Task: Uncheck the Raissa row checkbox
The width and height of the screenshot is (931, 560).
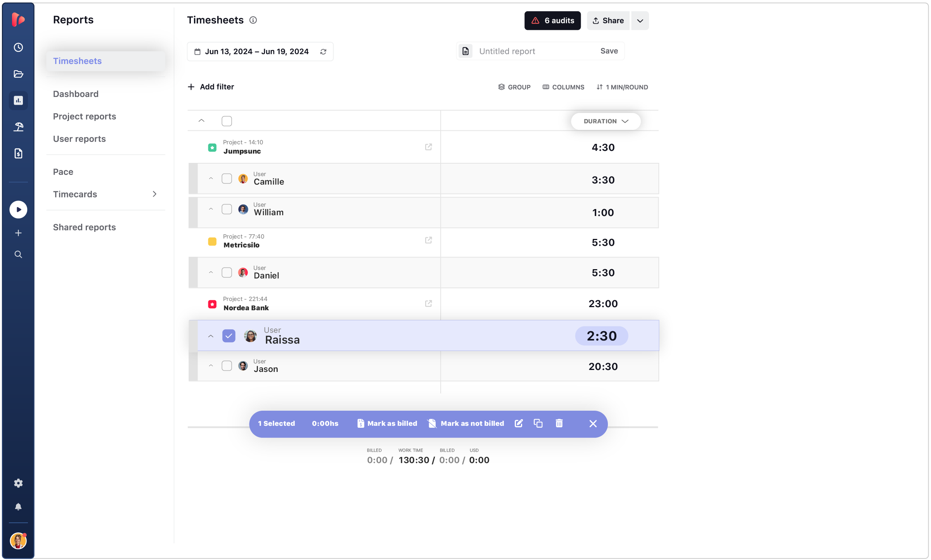Action: (x=229, y=336)
